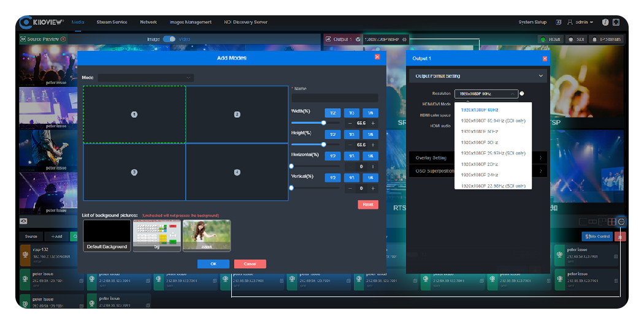Open the Network tab
This screenshot has height=324, width=644.
click(x=148, y=22)
